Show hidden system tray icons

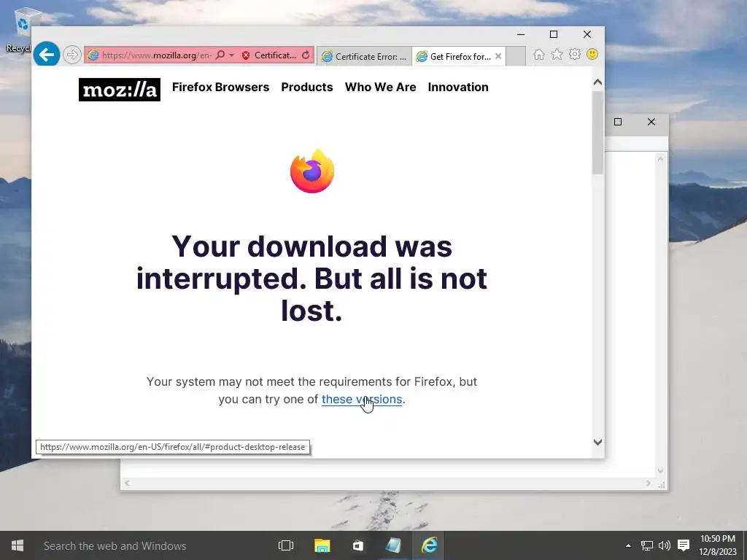628,545
